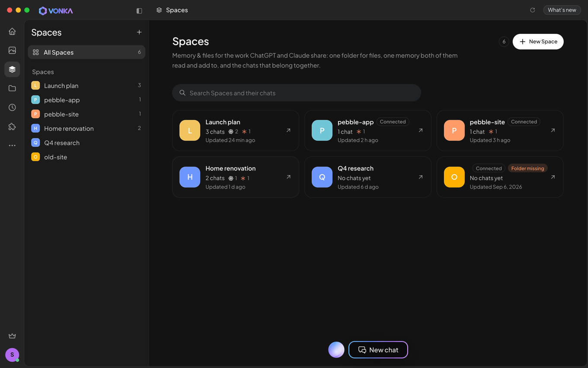The height and width of the screenshot is (368, 588).
Task: Open pebble-app in the sidebar list
Action: [x=86, y=100]
